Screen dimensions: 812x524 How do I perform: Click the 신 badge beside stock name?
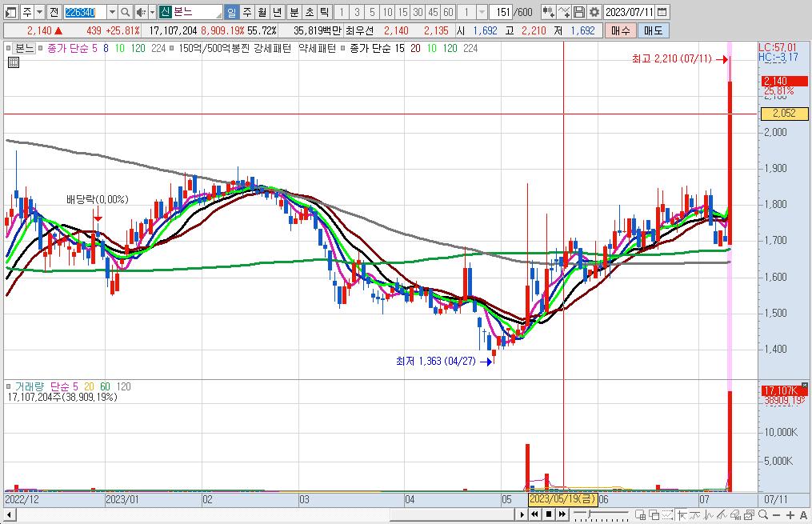point(165,11)
